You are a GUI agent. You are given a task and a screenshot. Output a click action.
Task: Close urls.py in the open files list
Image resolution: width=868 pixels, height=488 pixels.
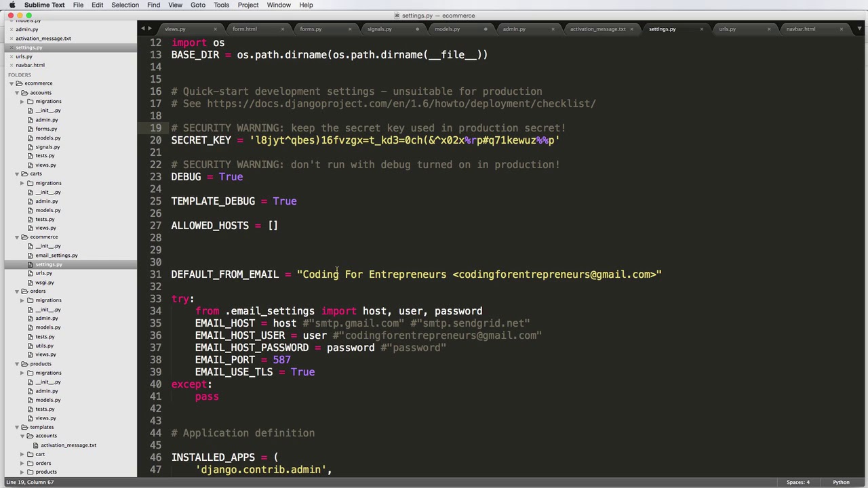coord(10,56)
